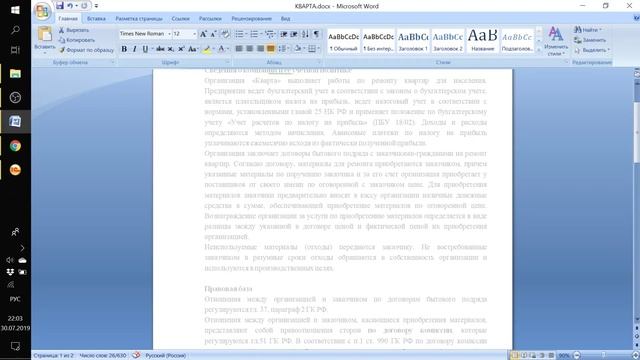Screen dimensions: 640x360
Task: Switch to the Рассылки tab
Action: [x=210, y=19]
